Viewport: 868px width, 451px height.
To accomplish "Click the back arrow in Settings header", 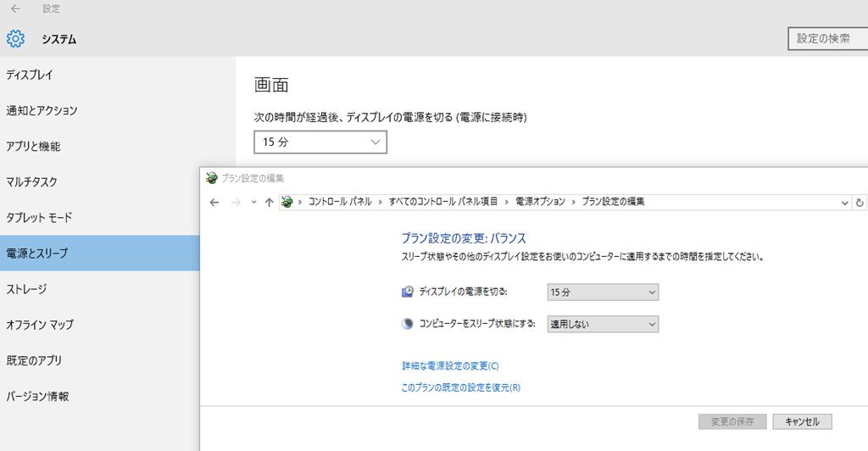I will (15, 9).
